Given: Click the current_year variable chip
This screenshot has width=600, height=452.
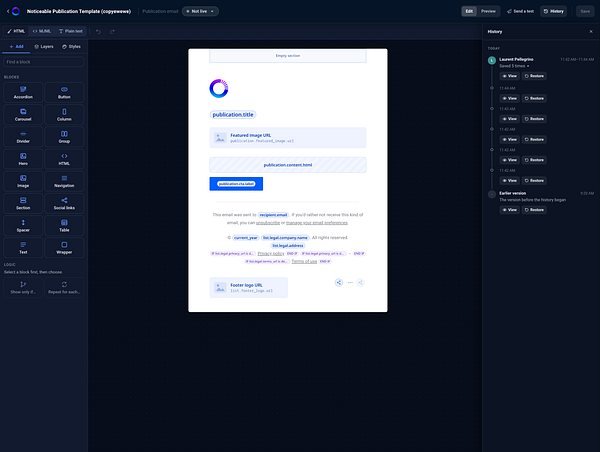Looking at the screenshot, I should (x=246, y=238).
